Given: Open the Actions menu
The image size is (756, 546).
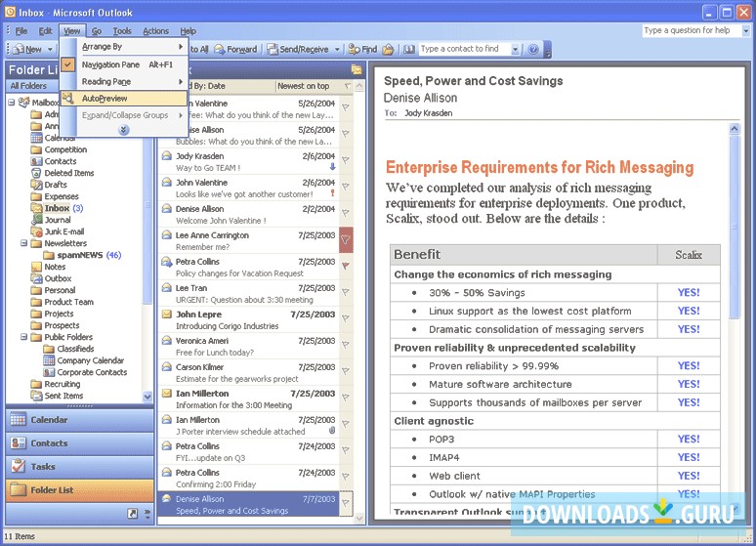Looking at the screenshot, I should point(155,31).
